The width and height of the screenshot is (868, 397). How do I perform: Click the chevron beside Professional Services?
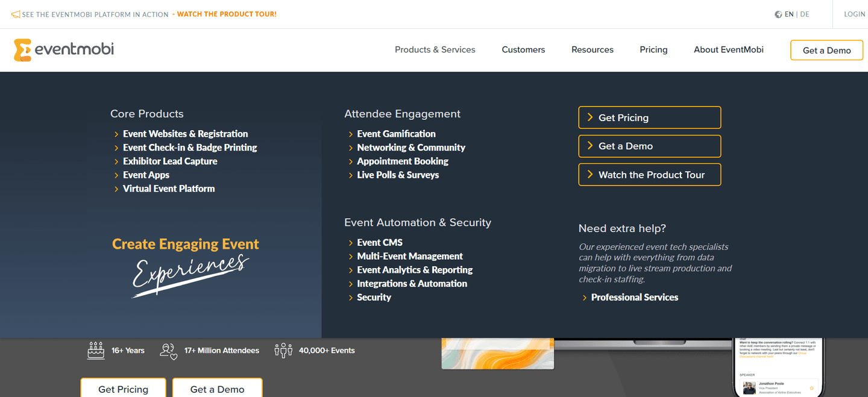(585, 298)
